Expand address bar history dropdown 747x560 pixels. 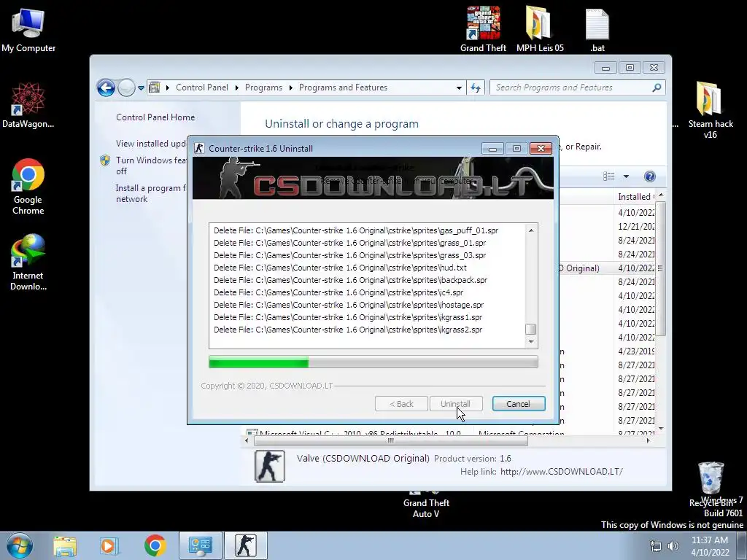459,88
